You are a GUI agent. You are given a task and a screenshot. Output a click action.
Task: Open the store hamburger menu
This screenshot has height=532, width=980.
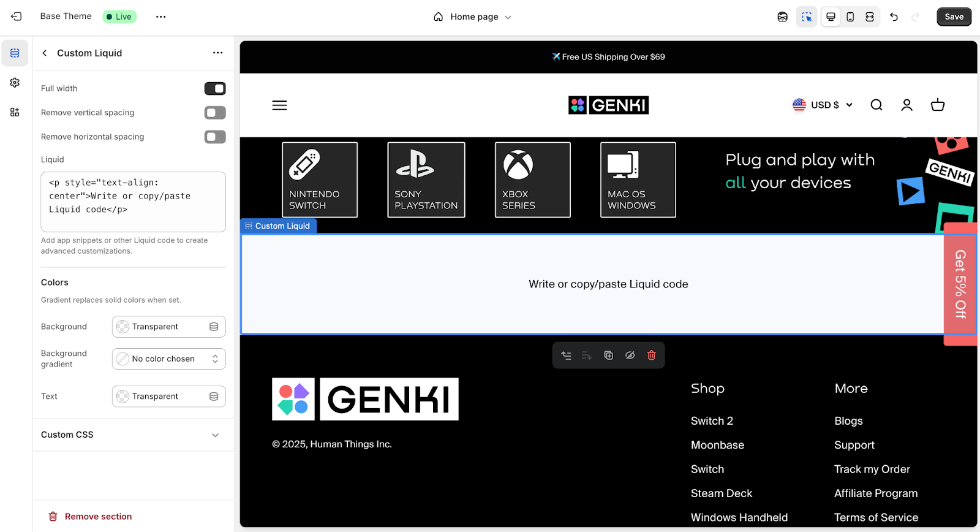tap(279, 105)
